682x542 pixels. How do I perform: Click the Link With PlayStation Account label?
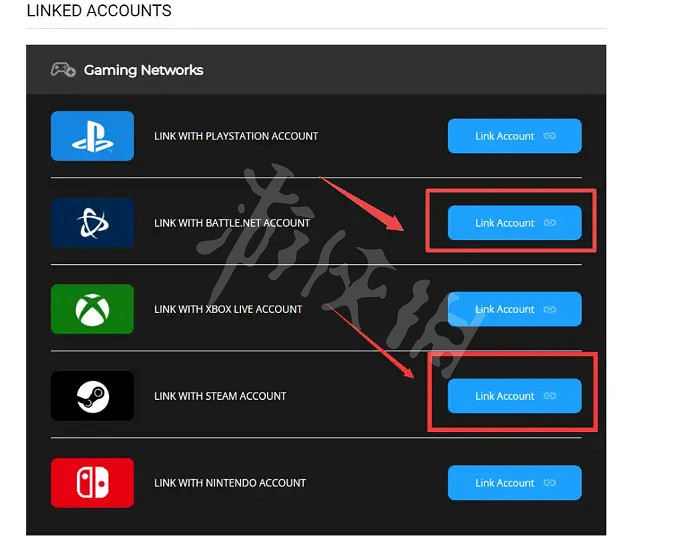[x=236, y=136]
